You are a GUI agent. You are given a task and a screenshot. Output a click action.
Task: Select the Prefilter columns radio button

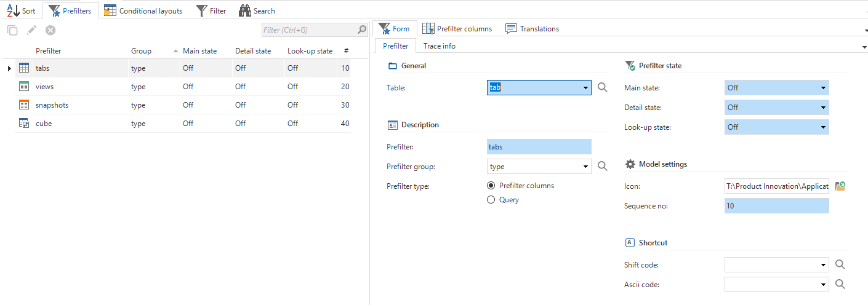491,186
